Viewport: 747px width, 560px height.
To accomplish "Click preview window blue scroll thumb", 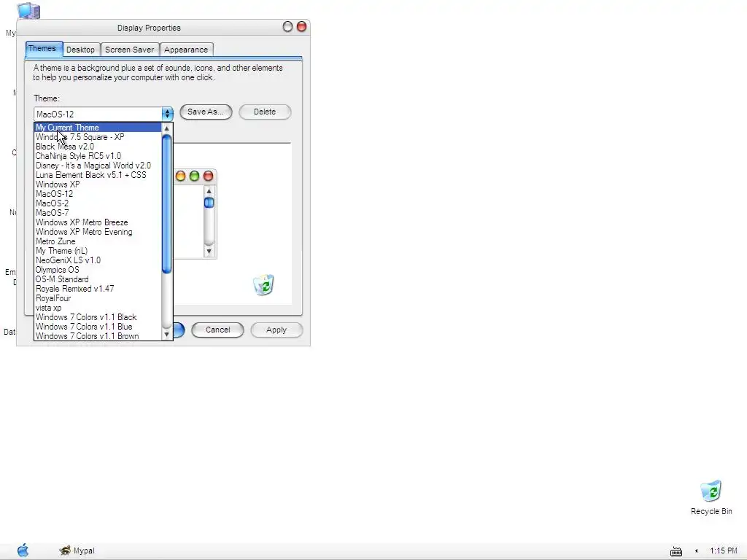I will pos(209,203).
